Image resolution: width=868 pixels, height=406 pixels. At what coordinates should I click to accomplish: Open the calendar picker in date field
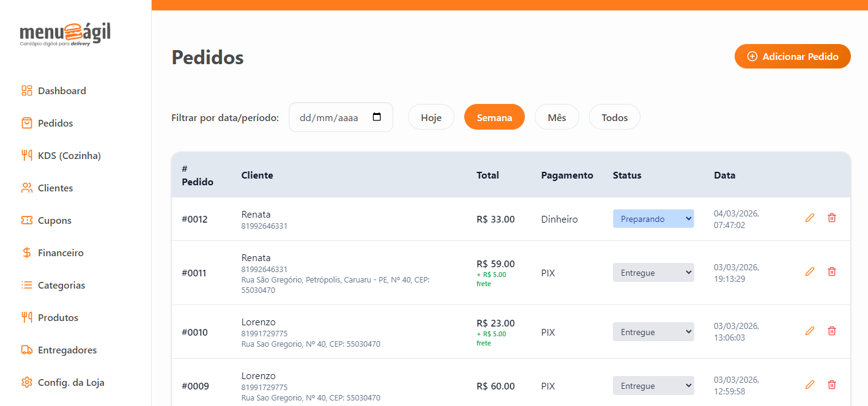tap(377, 117)
